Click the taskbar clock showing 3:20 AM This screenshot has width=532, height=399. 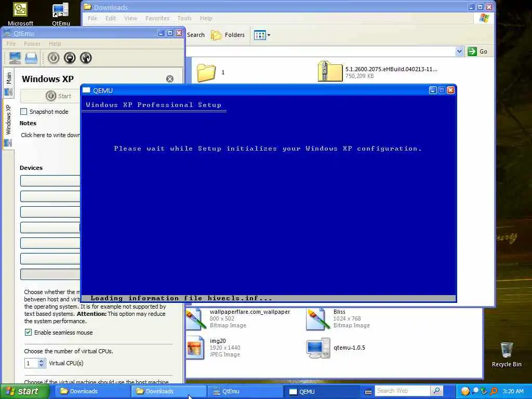[x=513, y=391]
